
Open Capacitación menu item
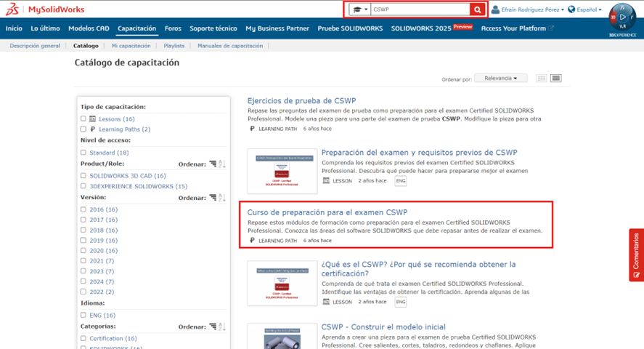[136, 28]
